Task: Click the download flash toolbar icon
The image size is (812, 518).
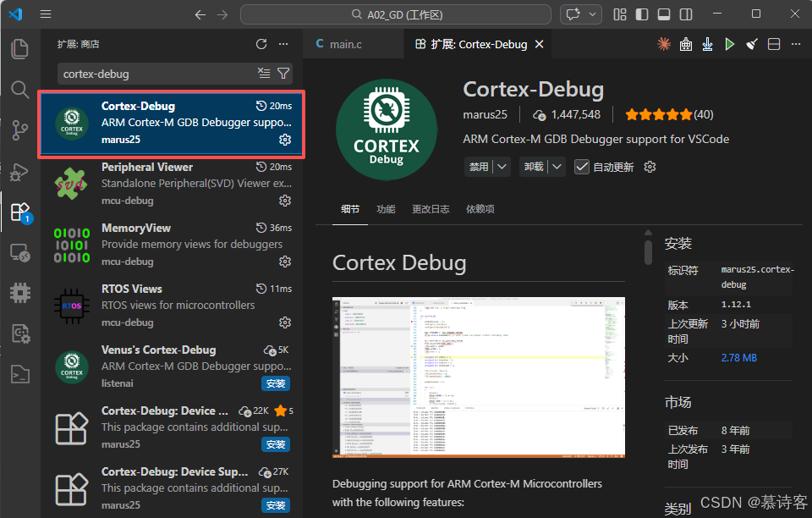Action: (x=707, y=44)
